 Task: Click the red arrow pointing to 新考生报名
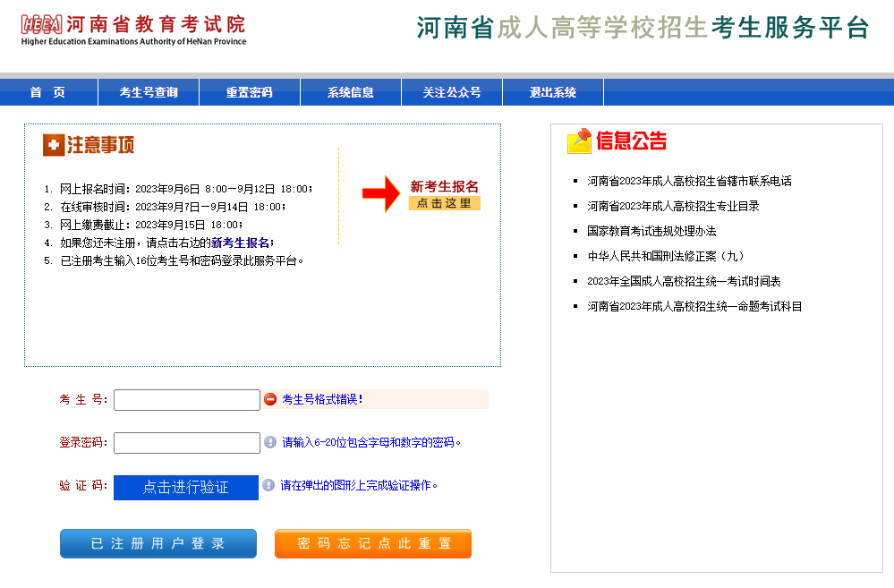click(x=380, y=194)
